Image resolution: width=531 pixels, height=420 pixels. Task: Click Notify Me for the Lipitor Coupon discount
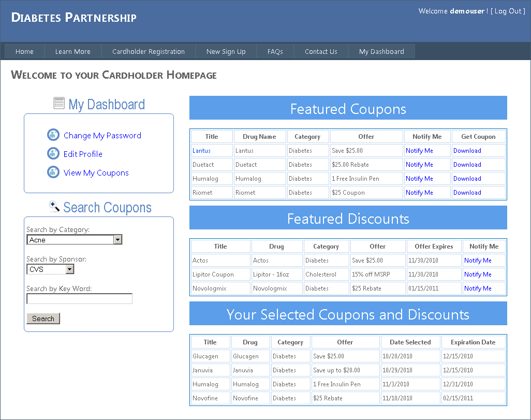coord(478,274)
